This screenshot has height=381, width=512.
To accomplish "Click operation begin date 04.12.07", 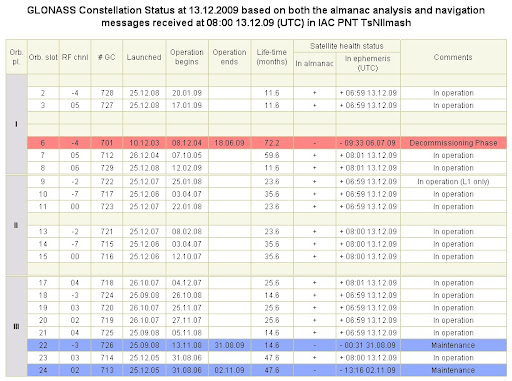I will pos(187,283).
